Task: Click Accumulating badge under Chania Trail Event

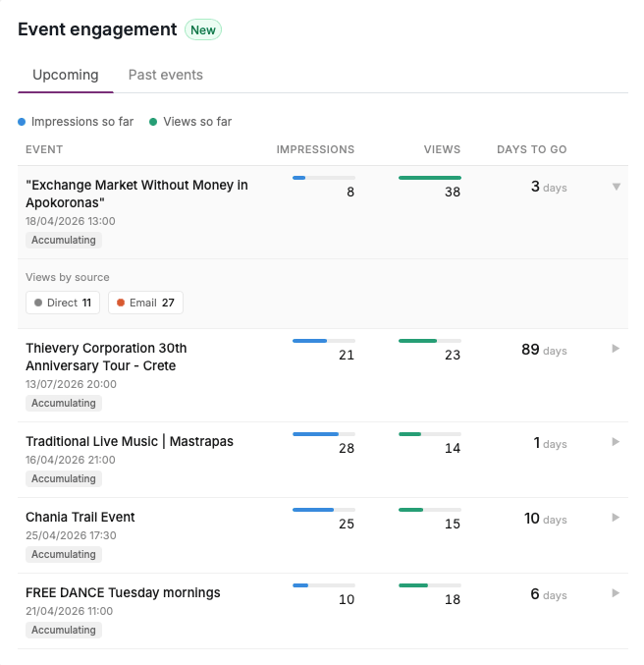Action: point(64,554)
